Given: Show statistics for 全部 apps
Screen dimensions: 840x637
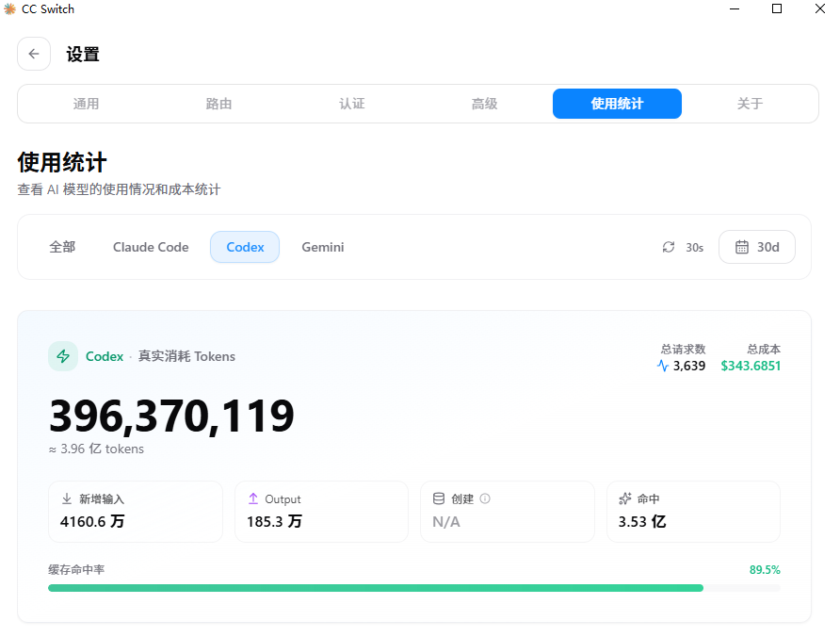Looking at the screenshot, I should [62, 247].
